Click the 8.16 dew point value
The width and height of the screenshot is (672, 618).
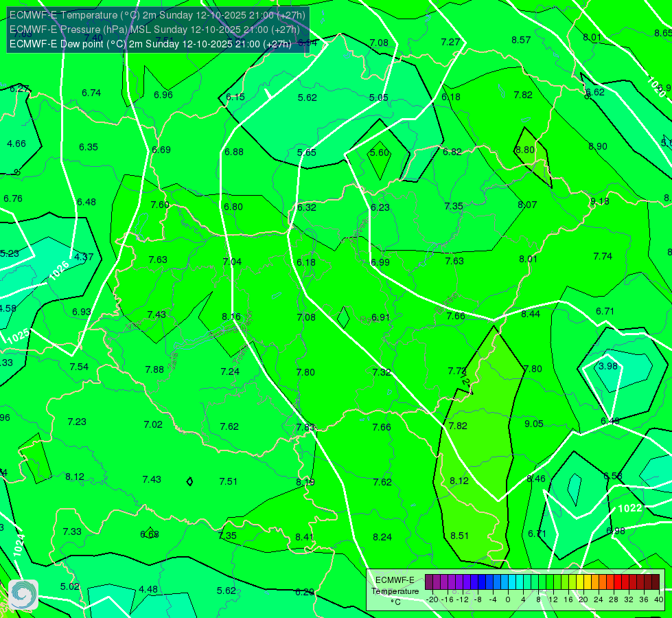(x=231, y=317)
